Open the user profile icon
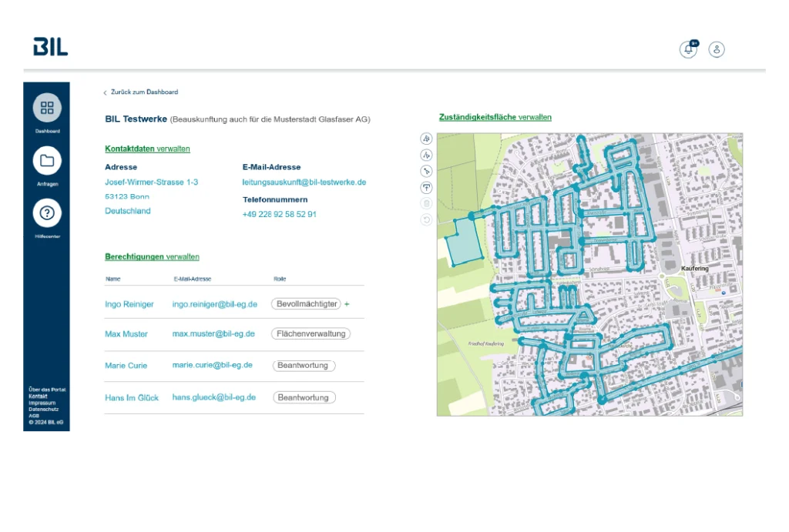789x532 pixels. click(717, 50)
